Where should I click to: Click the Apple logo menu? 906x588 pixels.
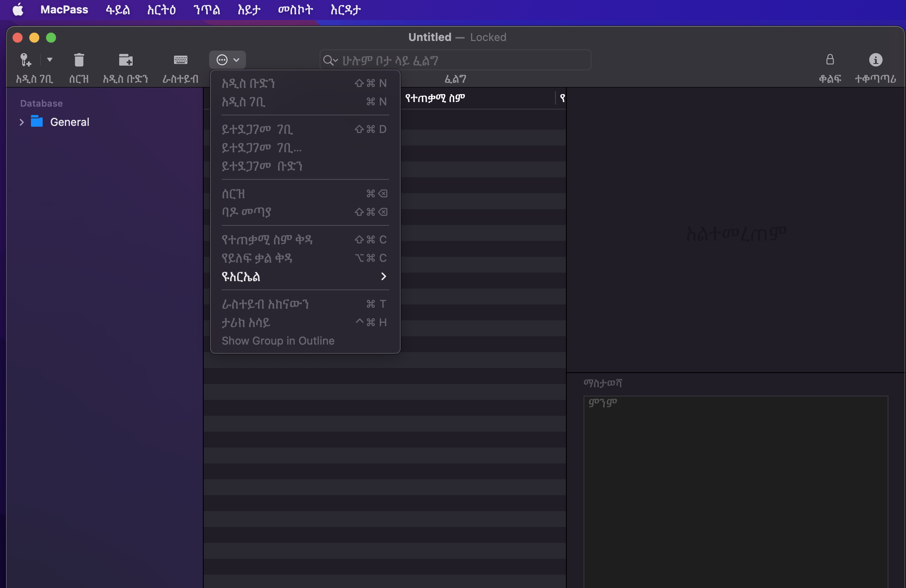tap(18, 10)
